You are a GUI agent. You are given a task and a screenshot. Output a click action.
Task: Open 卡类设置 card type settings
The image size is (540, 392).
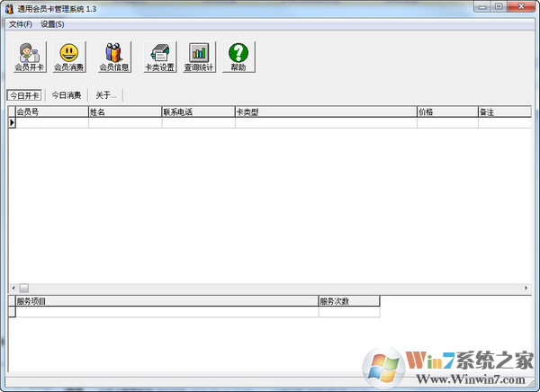click(160, 57)
